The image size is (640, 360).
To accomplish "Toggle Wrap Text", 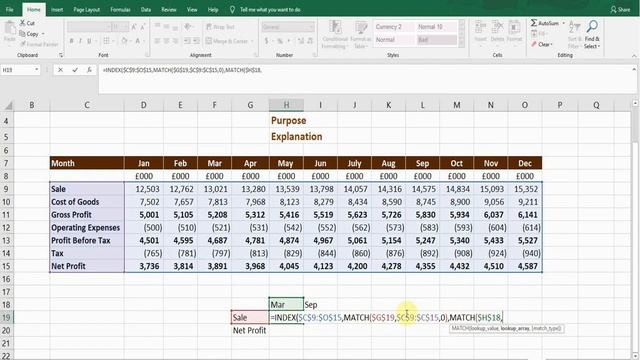I will [220, 27].
